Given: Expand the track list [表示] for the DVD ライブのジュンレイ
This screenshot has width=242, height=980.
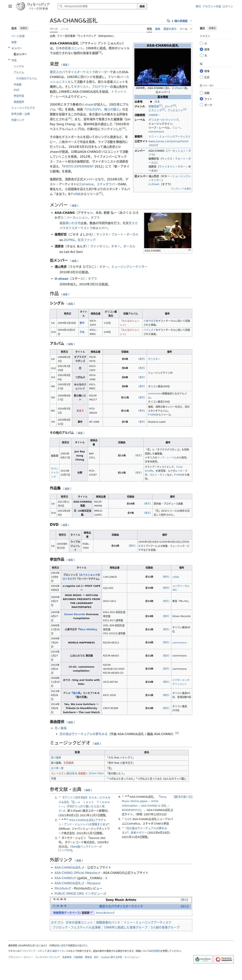Looking at the screenshot, I should (132, 546).
